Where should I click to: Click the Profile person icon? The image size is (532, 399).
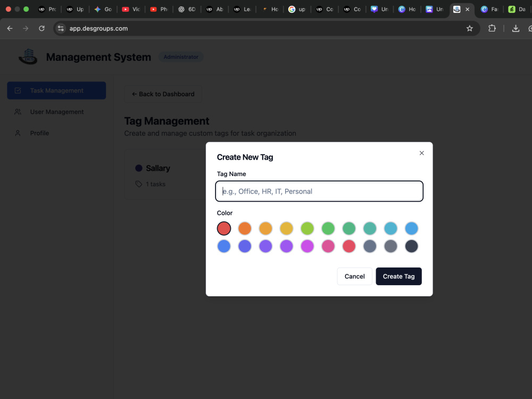[x=18, y=133]
